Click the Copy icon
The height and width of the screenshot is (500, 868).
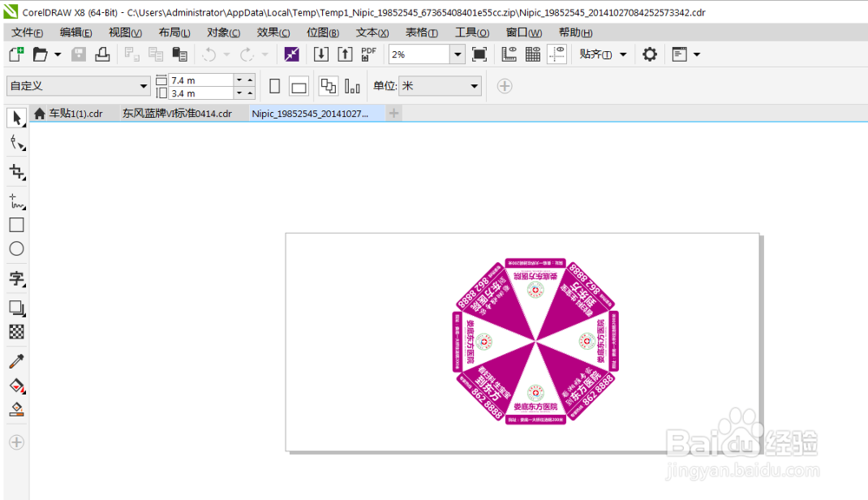[156, 55]
